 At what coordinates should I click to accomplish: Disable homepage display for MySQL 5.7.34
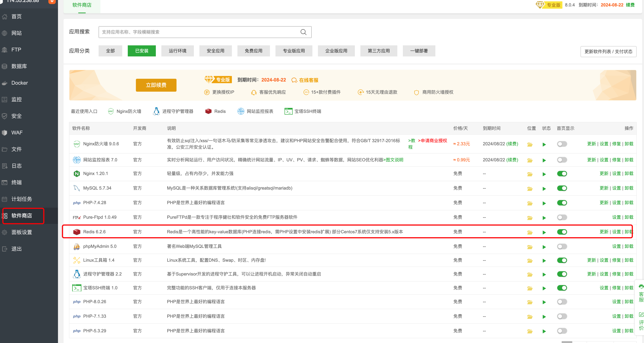[x=562, y=188]
